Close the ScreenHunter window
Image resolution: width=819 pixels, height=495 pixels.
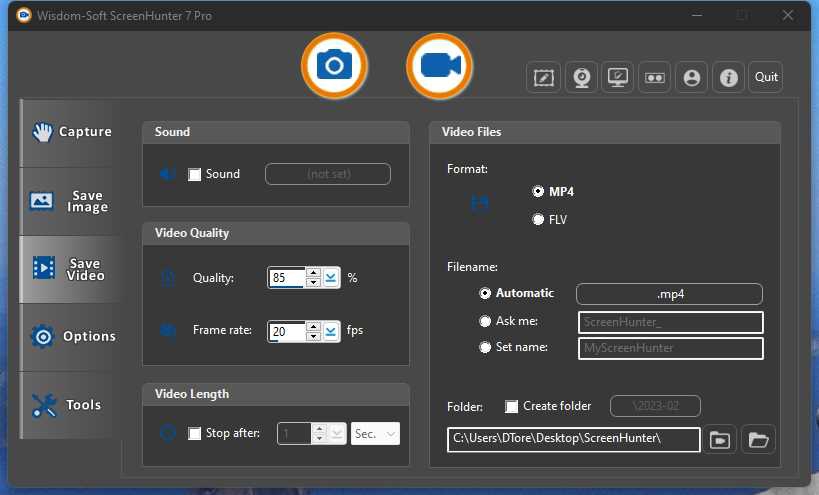click(788, 16)
